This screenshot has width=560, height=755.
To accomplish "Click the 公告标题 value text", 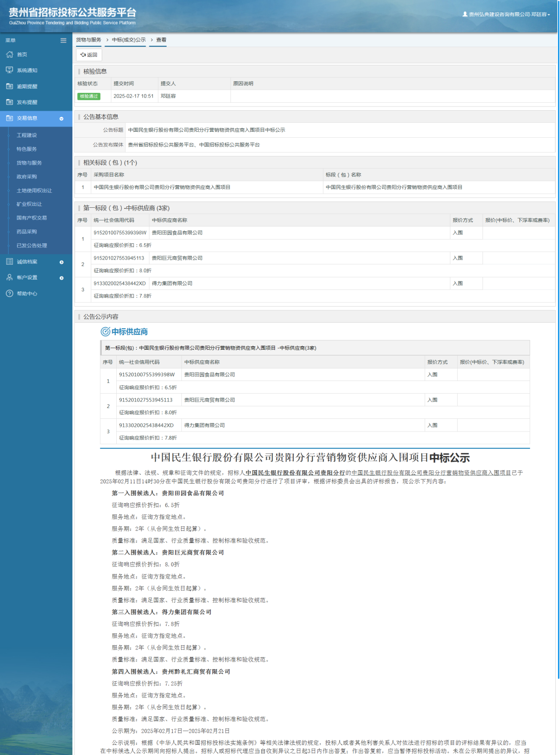I will [206, 130].
